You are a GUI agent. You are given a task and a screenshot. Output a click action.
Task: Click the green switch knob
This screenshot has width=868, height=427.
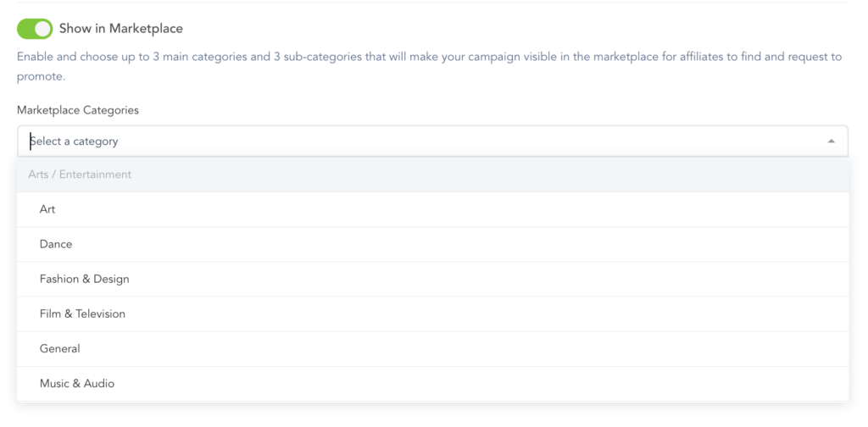(x=43, y=29)
